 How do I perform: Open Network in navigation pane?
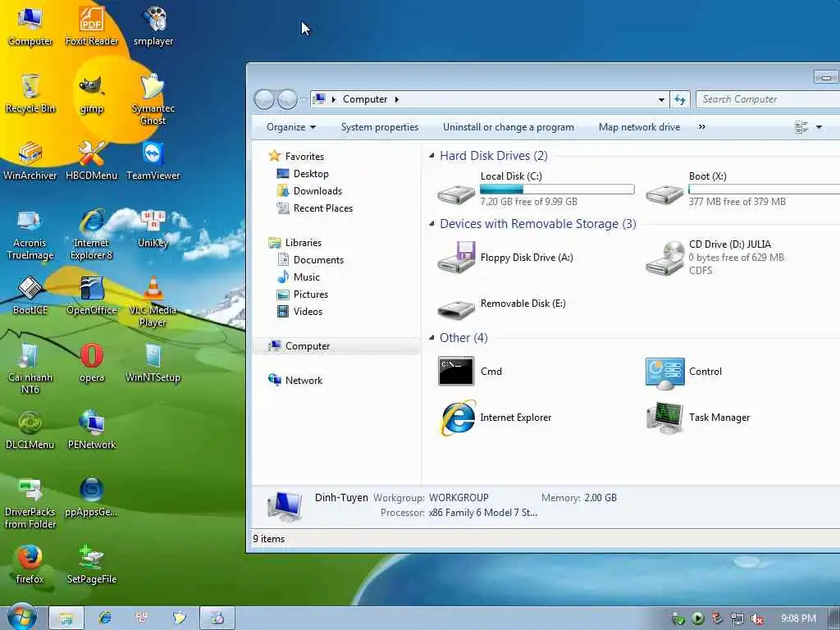(295, 381)
